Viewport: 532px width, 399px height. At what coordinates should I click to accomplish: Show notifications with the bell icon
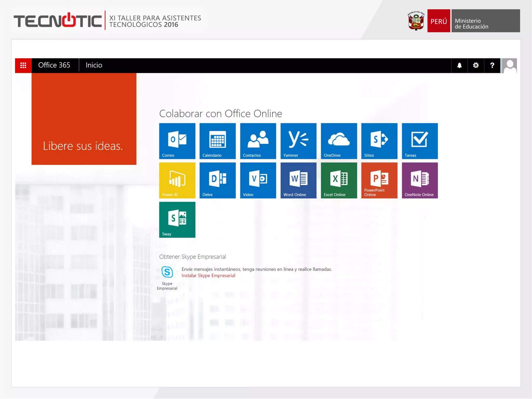point(459,65)
